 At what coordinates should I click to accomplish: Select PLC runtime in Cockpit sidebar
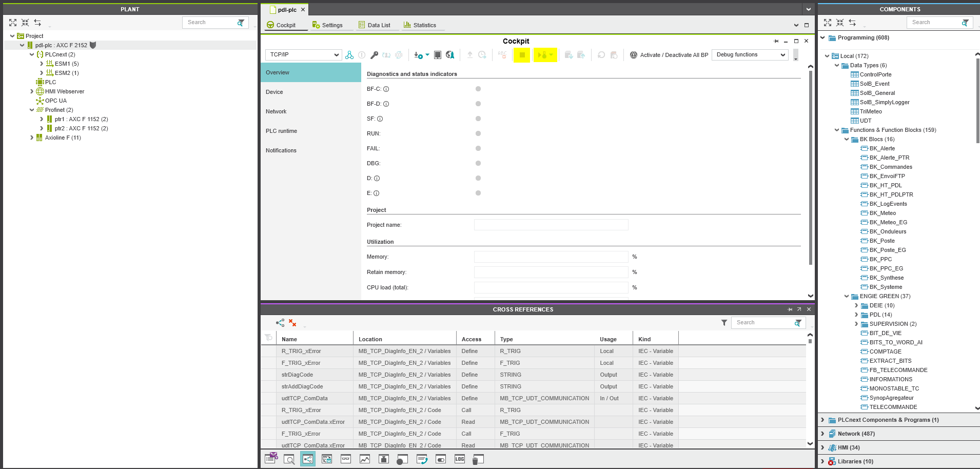(x=282, y=131)
